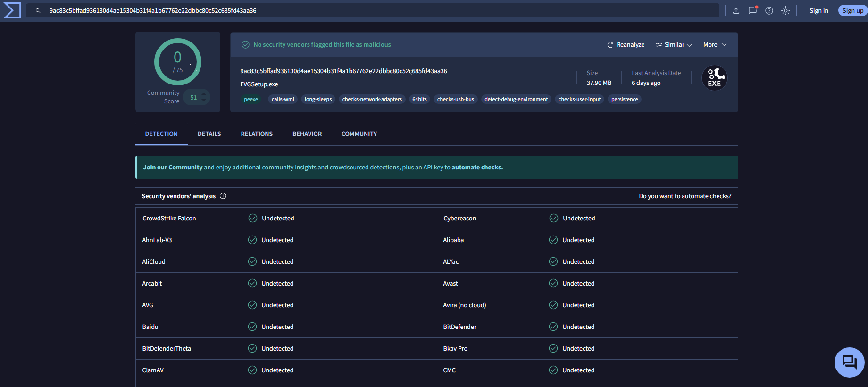Viewport: 868px width, 387px height.
Task: Open the BEHAVIOR tab
Action: [307, 134]
